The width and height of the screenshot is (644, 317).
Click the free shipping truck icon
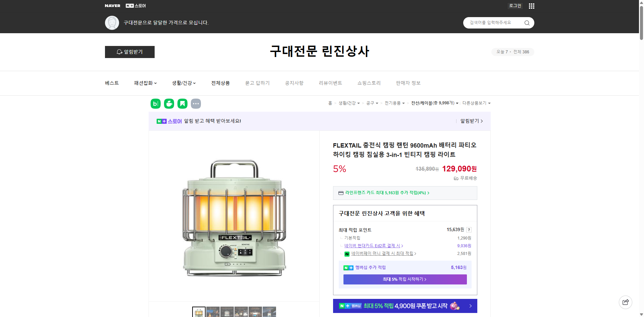pyautogui.click(x=455, y=178)
